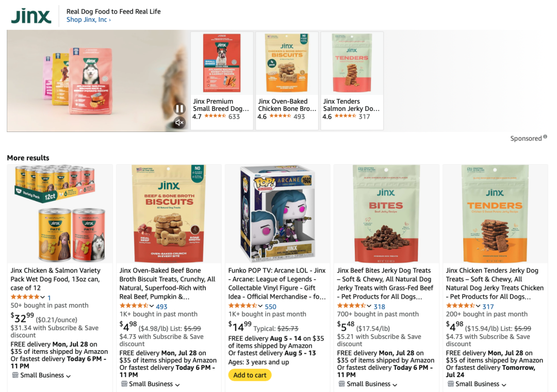Open Jinx Oven-Baked Chicken Bone Broth thumbnail
557x392 pixels.
(x=287, y=63)
